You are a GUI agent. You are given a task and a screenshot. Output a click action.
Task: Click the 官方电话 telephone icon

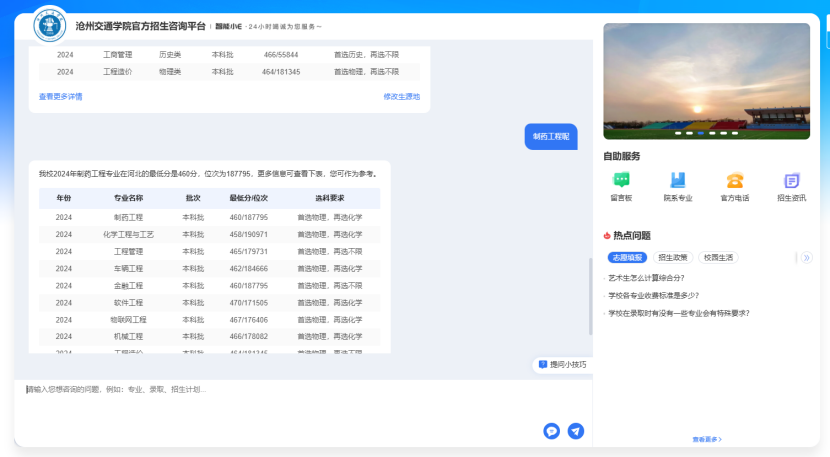tap(735, 181)
